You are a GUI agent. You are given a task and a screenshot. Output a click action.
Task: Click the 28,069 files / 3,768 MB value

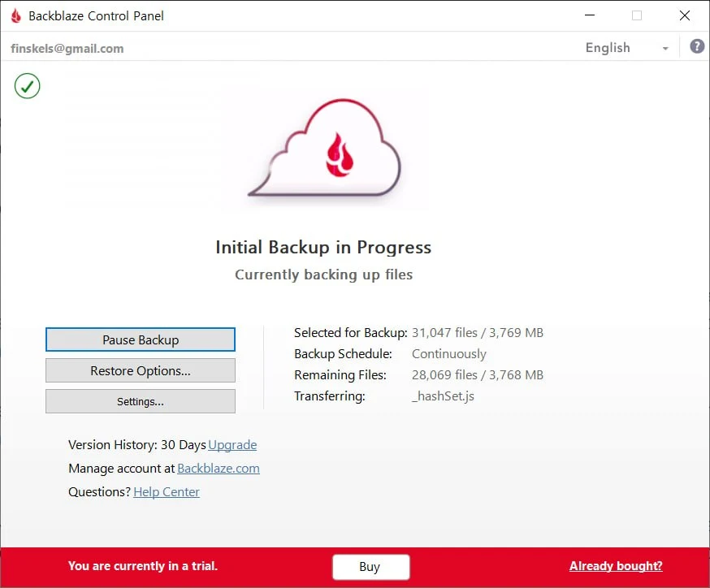[477, 374]
